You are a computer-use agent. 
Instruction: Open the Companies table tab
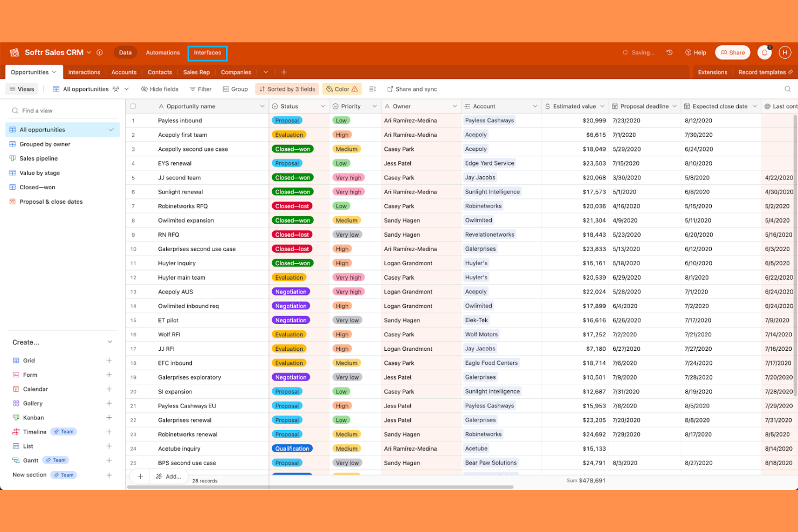pyautogui.click(x=236, y=72)
